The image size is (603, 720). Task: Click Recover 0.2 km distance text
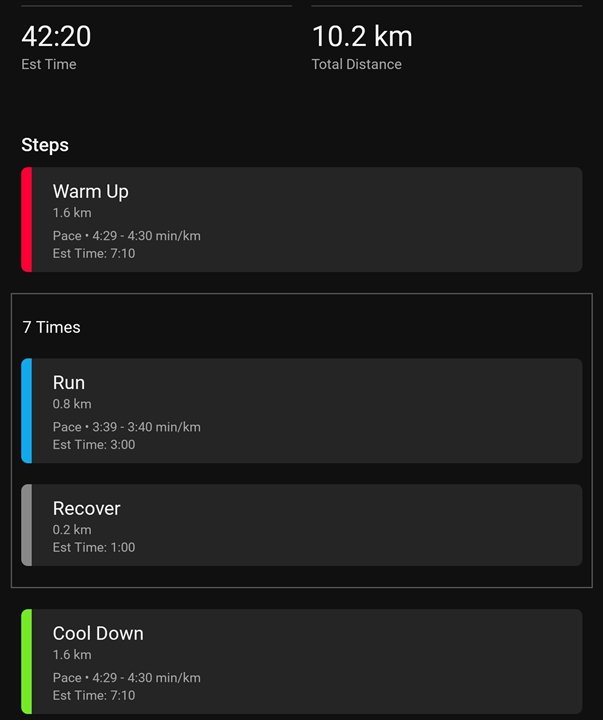[72, 530]
